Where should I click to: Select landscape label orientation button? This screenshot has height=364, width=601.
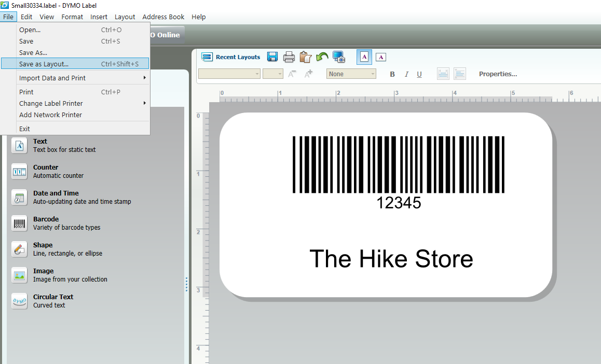click(x=381, y=57)
